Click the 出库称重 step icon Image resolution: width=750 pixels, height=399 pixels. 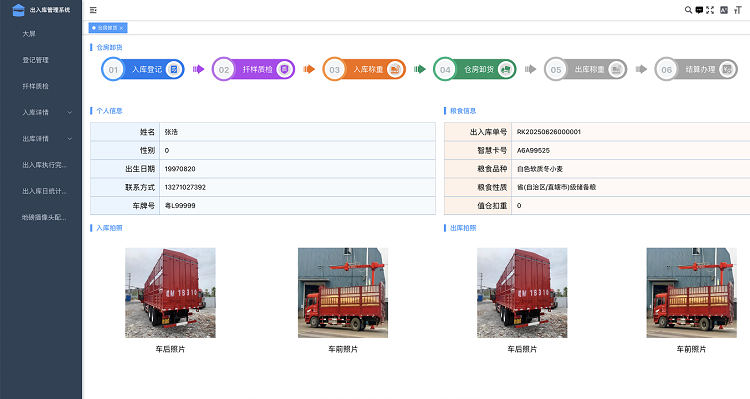click(x=617, y=69)
